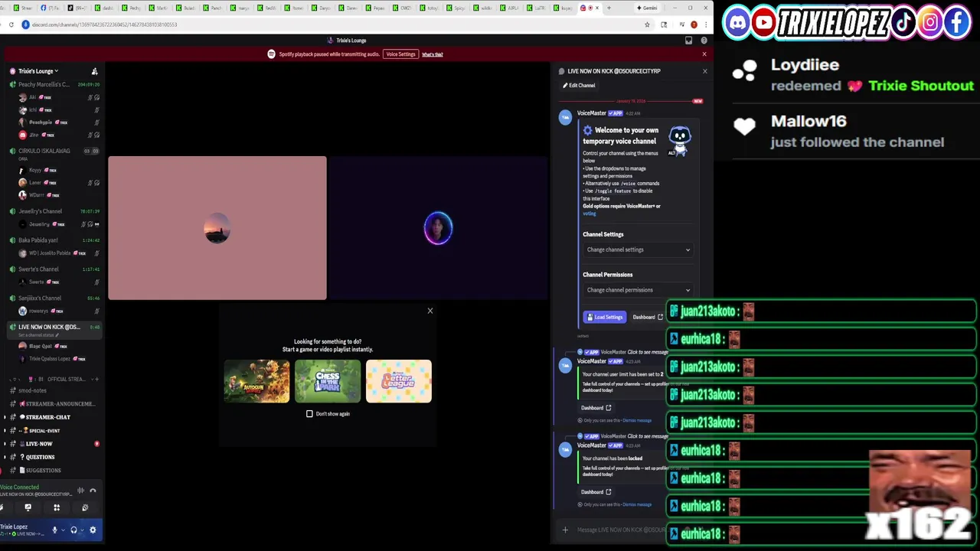Open Dashboard button under channel locked message
This screenshot has width=980, height=551.
596,492
